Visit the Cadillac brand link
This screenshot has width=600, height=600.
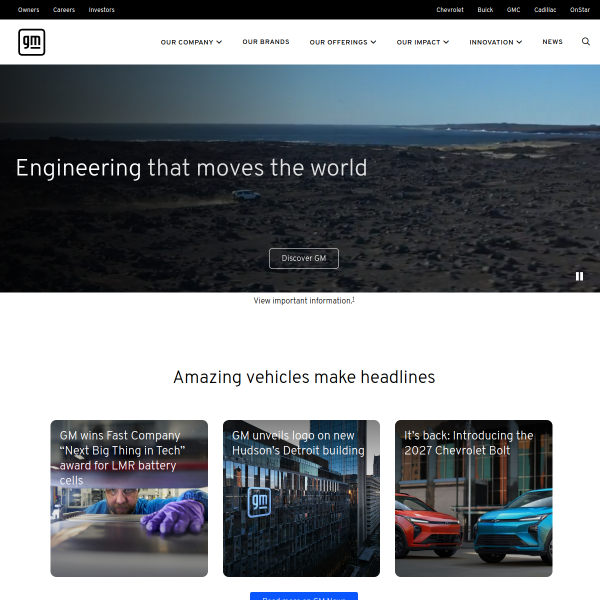(545, 9)
